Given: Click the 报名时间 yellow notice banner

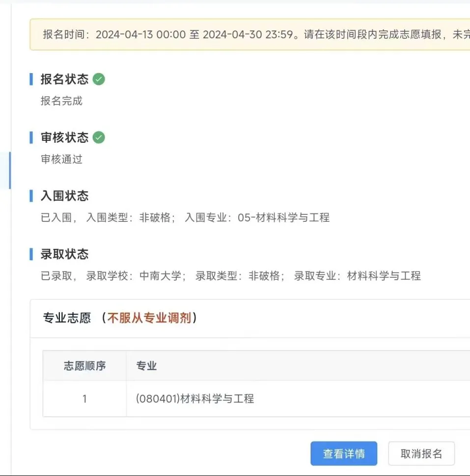Looking at the screenshot, I should (x=250, y=35).
